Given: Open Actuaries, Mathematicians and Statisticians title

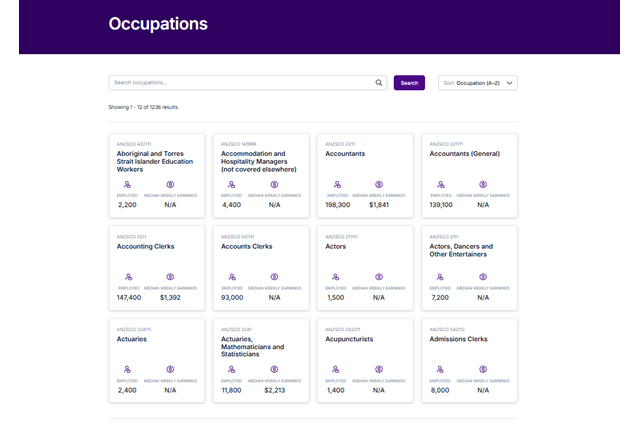Looking at the screenshot, I should tap(253, 347).
